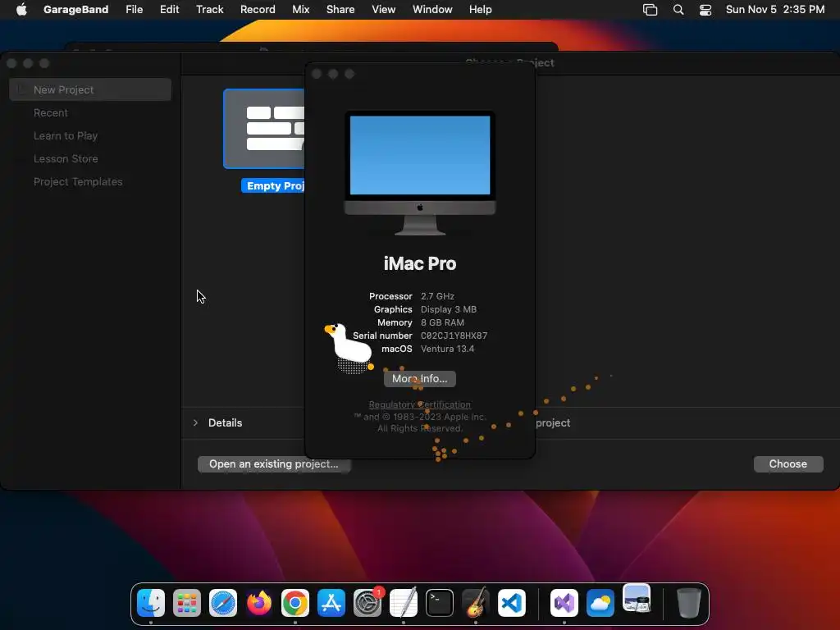Open purple Visual Studio Dock icon
The width and height of the screenshot is (840, 630).
pyautogui.click(x=564, y=603)
